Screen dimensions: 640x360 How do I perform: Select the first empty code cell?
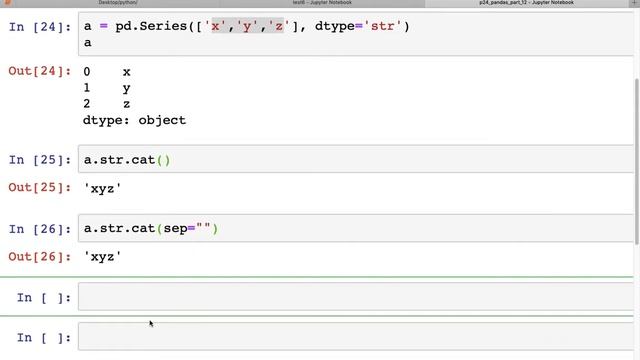356,297
